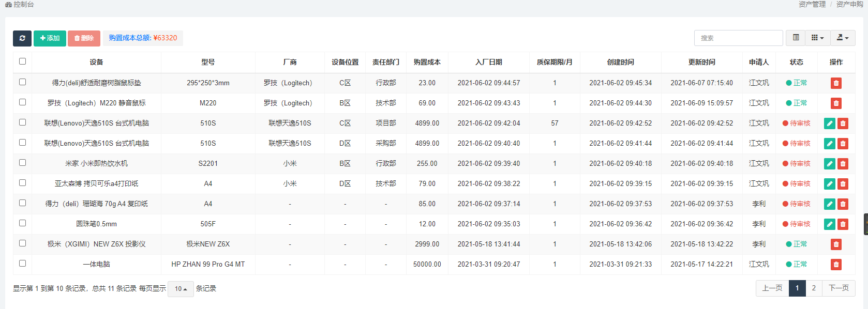Delete the 得力(deli)鼠标垫 row via trash icon

pyautogui.click(x=836, y=83)
